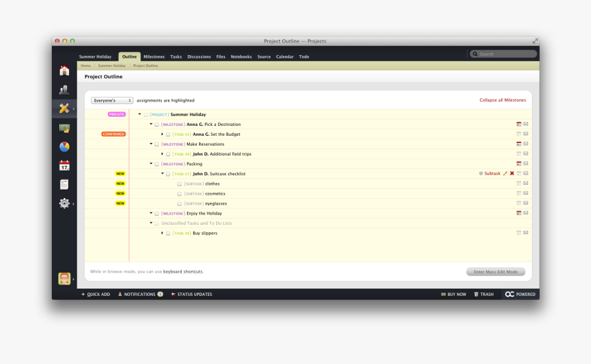Collapse the Summer Holiday project triangle

tap(139, 114)
